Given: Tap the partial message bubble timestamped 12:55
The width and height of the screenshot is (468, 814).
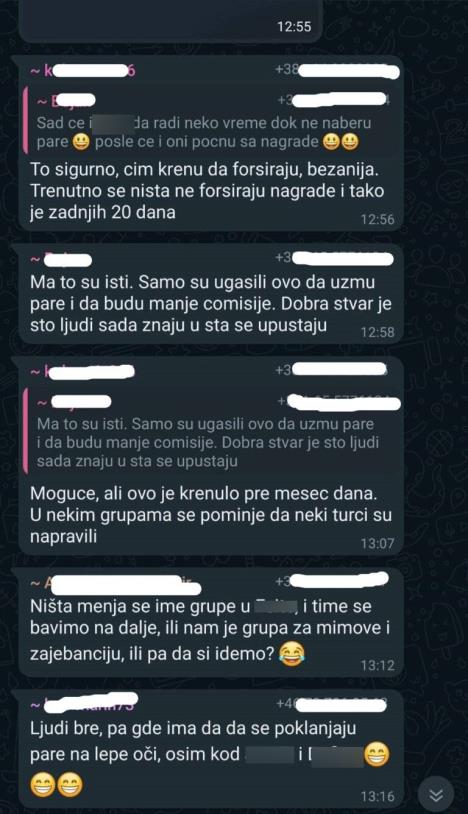Looking at the screenshot, I should coord(171,21).
